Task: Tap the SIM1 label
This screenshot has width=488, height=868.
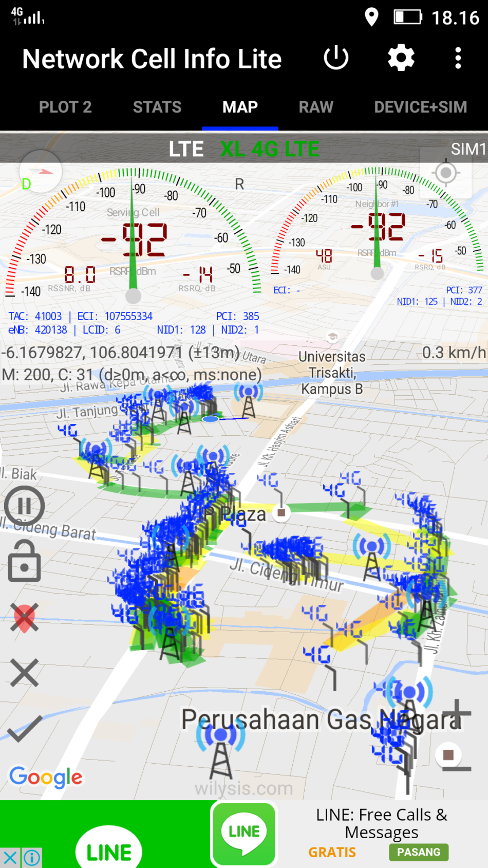Action: click(468, 149)
